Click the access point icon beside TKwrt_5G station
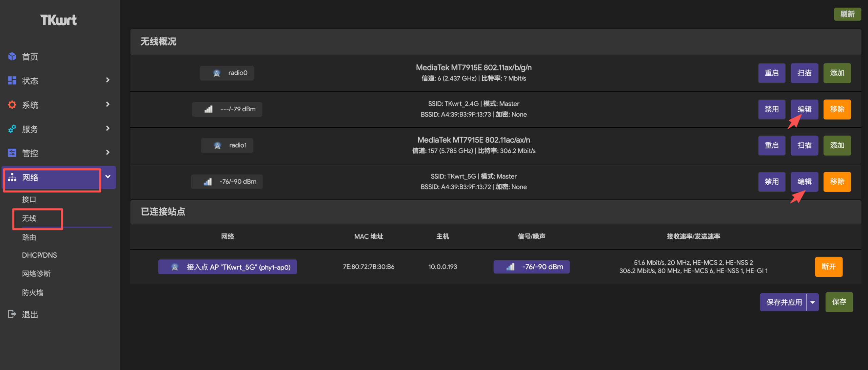 tap(175, 267)
